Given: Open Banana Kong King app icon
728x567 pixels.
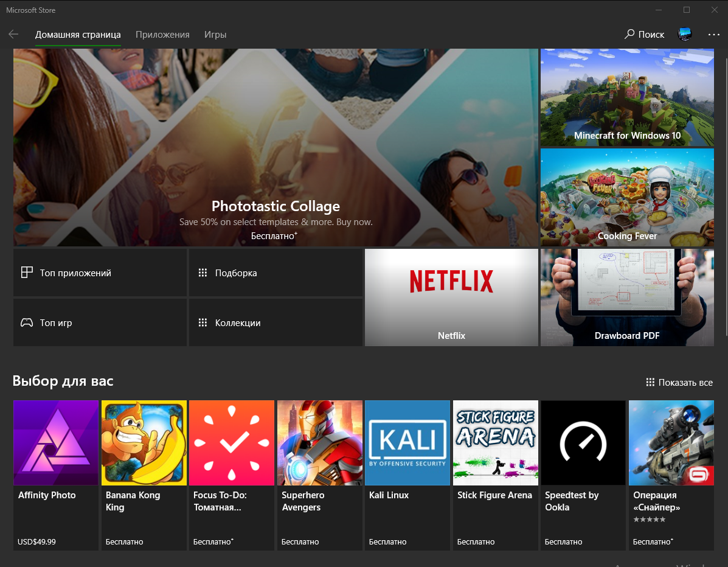Looking at the screenshot, I should tap(144, 442).
